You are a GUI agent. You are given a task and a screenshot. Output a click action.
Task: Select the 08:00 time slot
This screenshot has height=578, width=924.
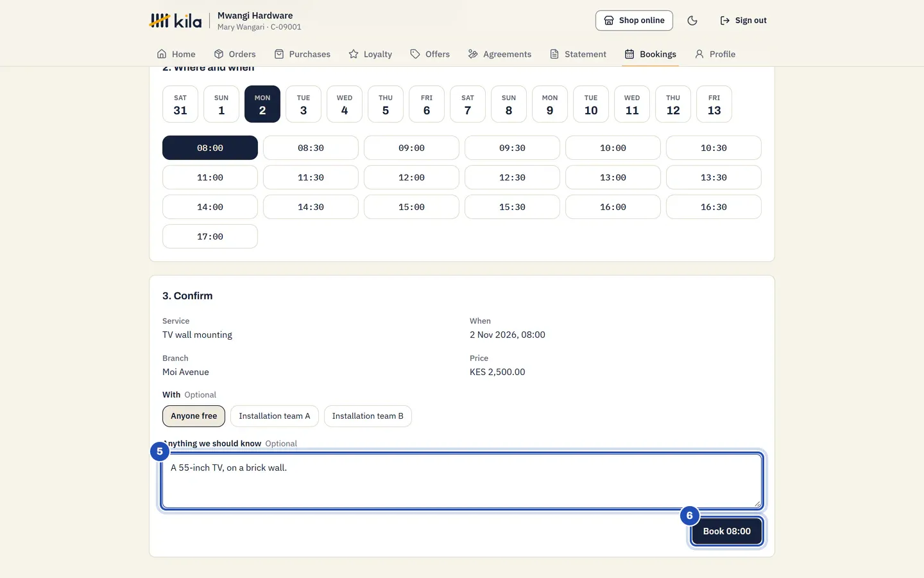pyautogui.click(x=210, y=148)
